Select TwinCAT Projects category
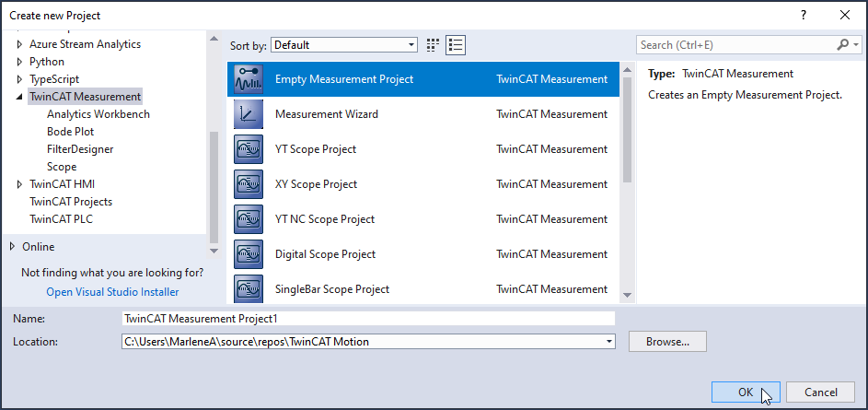 point(71,202)
